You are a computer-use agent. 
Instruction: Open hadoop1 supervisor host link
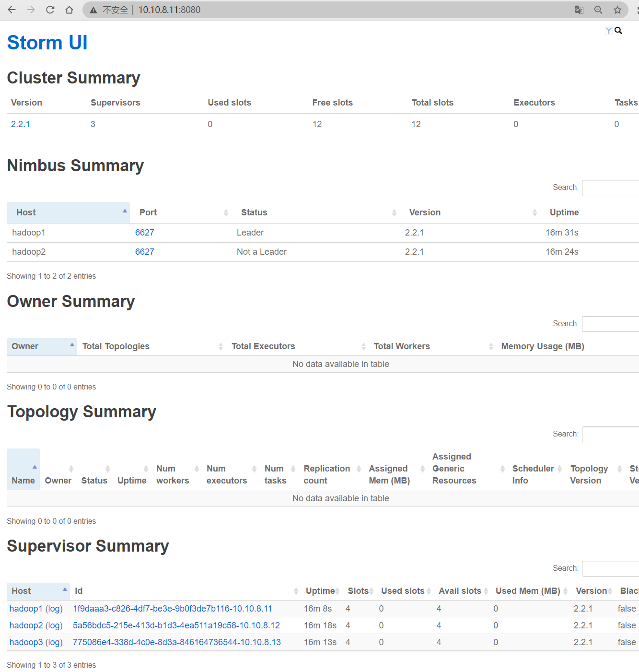tap(26, 609)
